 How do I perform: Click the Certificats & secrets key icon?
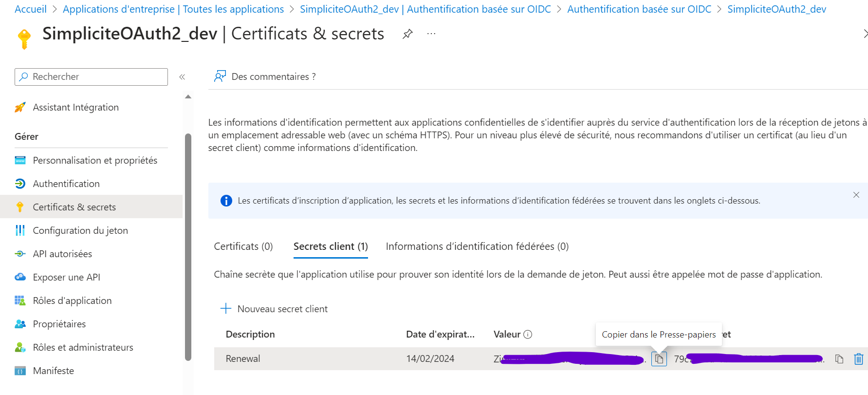(x=20, y=207)
